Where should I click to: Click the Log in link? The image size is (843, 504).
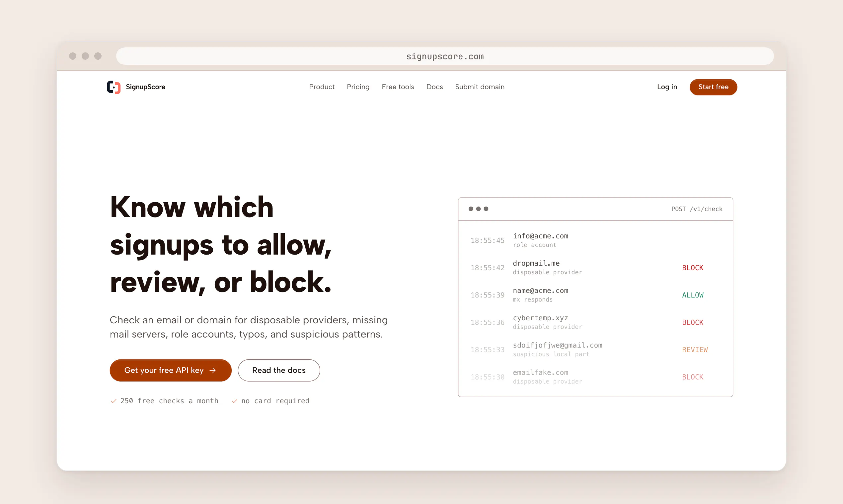coord(667,87)
